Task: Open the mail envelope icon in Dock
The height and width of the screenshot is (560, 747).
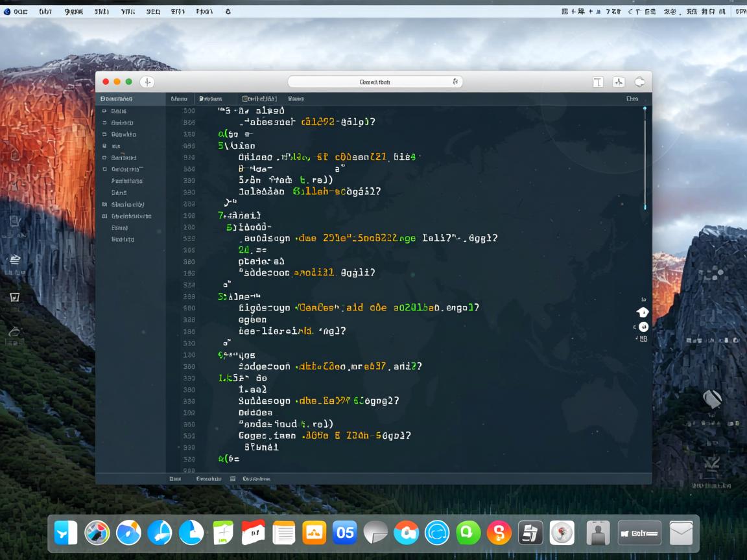Action: [681, 533]
